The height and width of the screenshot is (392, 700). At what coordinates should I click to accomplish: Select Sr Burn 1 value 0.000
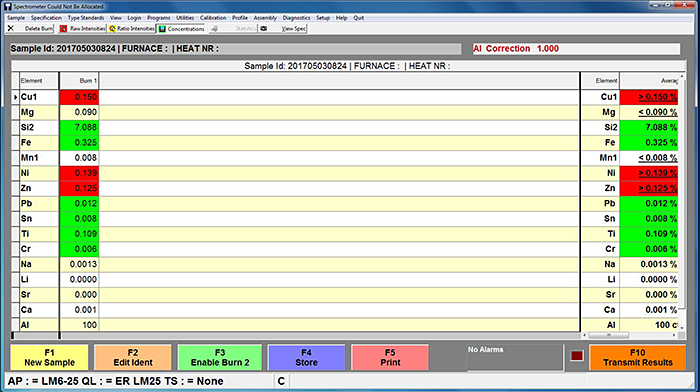[79, 294]
